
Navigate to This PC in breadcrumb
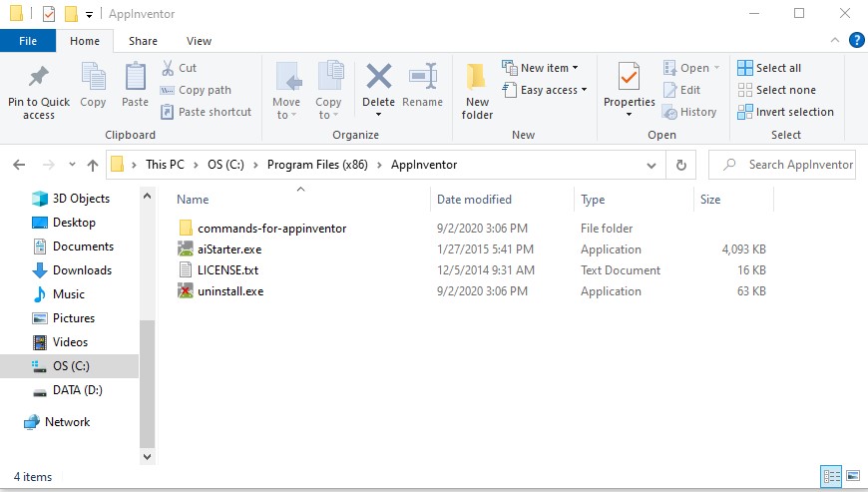(x=165, y=165)
